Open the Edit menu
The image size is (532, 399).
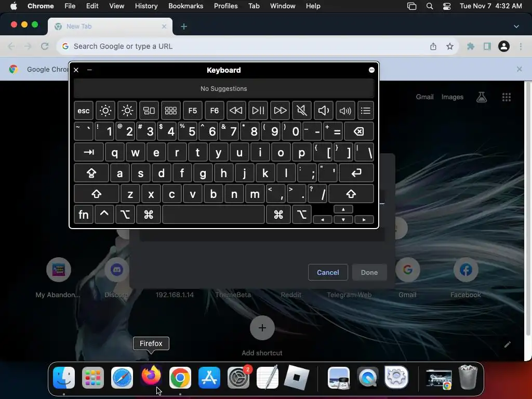[92, 6]
